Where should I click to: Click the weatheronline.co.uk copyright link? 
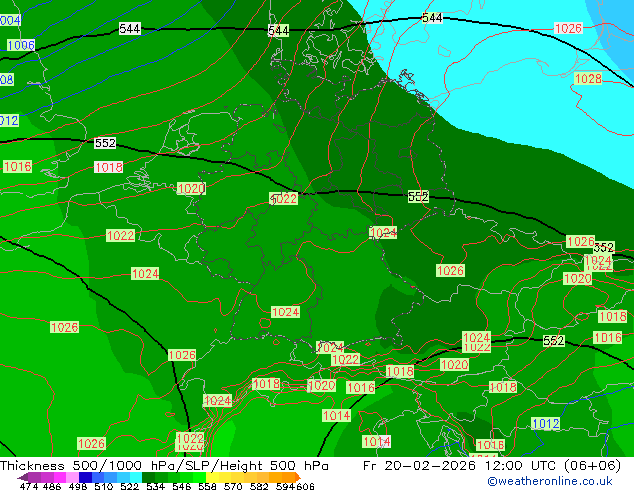(x=549, y=481)
